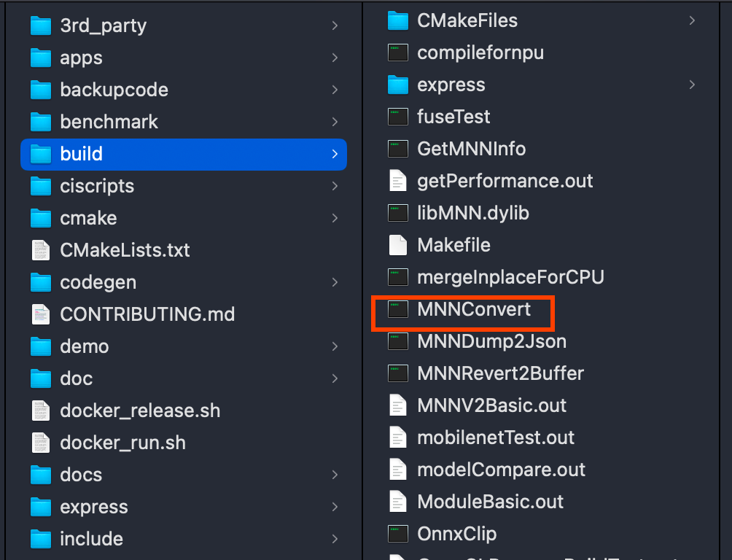Click the 3rd_party folder icon
The width and height of the screenshot is (732, 560).
pyautogui.click(x=41, y=26)
